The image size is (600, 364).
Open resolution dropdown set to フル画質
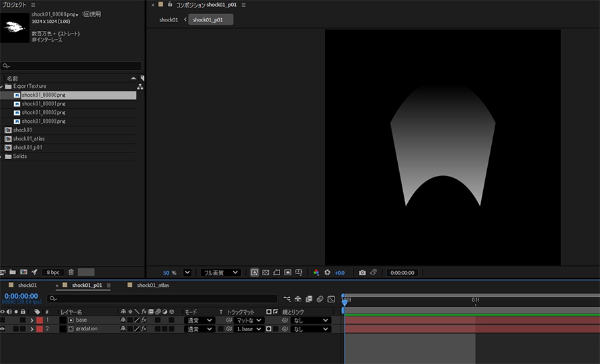pos(221,273)
